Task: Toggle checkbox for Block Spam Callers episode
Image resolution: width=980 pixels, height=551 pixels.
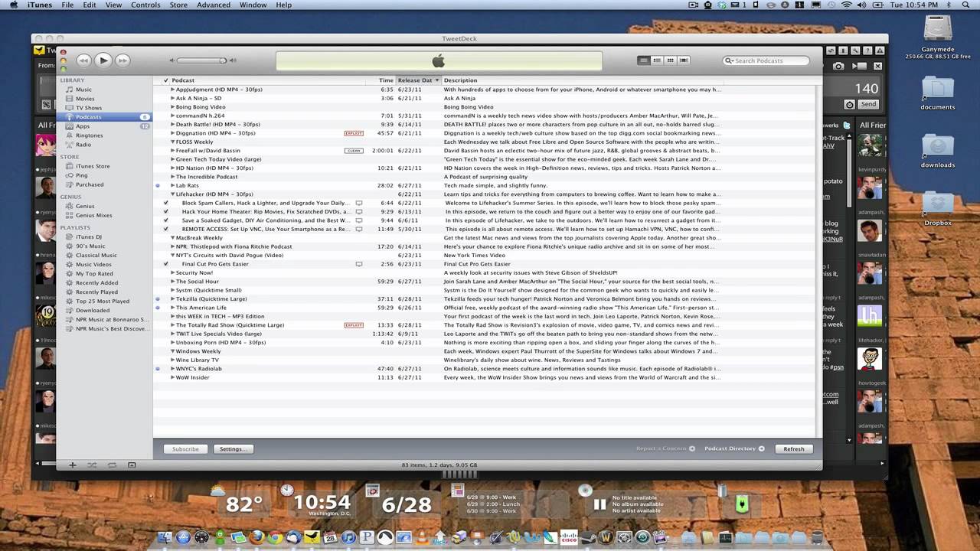Action: pos(166,203)
